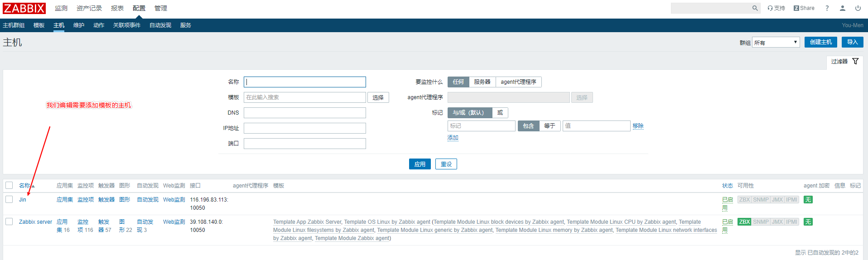Select 包含 tag operator

click(528, 126)
